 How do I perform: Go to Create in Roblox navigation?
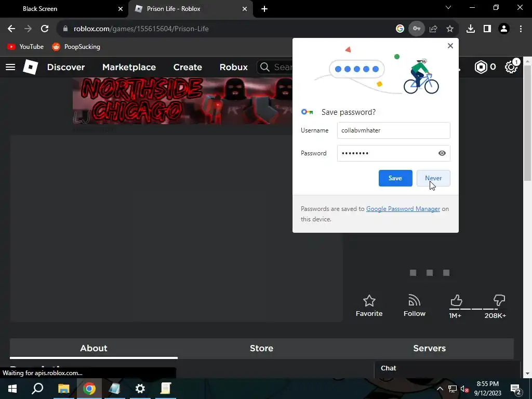[188, 67]
